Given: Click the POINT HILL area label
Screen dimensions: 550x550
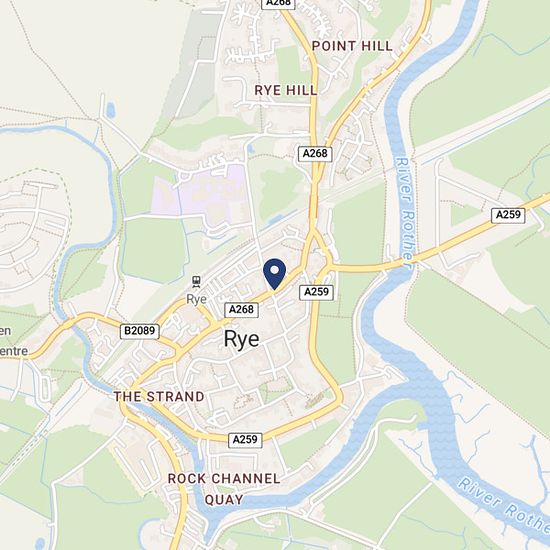Looking at the screenshot, I should pos(352,46).
